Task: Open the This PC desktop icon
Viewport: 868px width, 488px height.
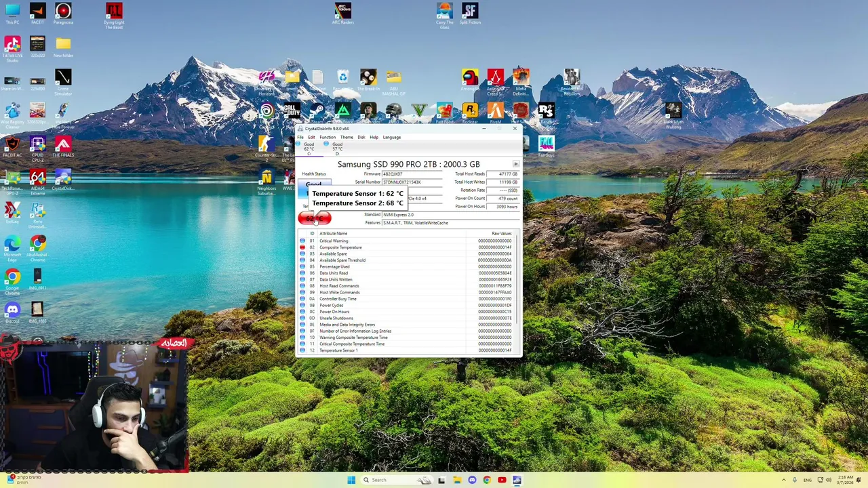Action: [12, 14]
